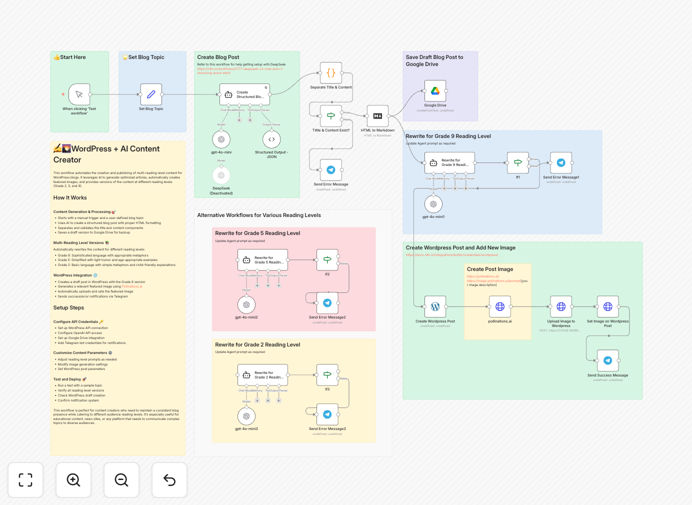The height and width of the screenshot is (505, 692).
Task: Open the Pollinations.ai link in the yellow note
Action: tap(132, 286)
